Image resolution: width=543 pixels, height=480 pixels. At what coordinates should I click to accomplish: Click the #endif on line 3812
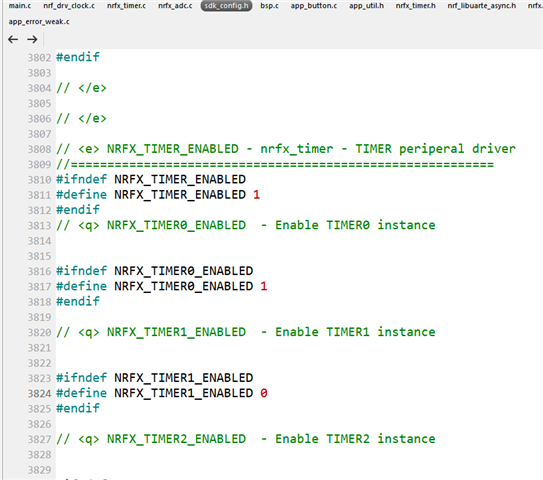click(x=78, y=210)
